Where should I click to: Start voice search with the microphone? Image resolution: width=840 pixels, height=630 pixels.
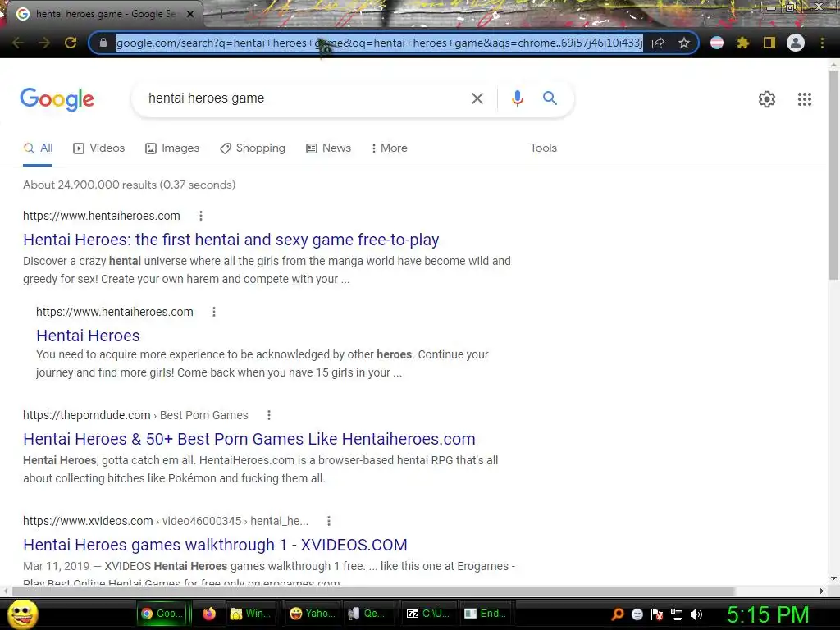[517, 98]
